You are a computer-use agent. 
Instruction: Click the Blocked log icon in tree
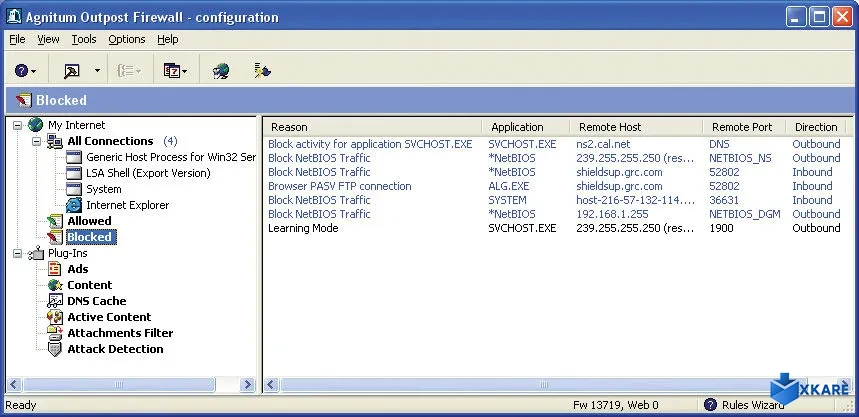pos(55,237)
